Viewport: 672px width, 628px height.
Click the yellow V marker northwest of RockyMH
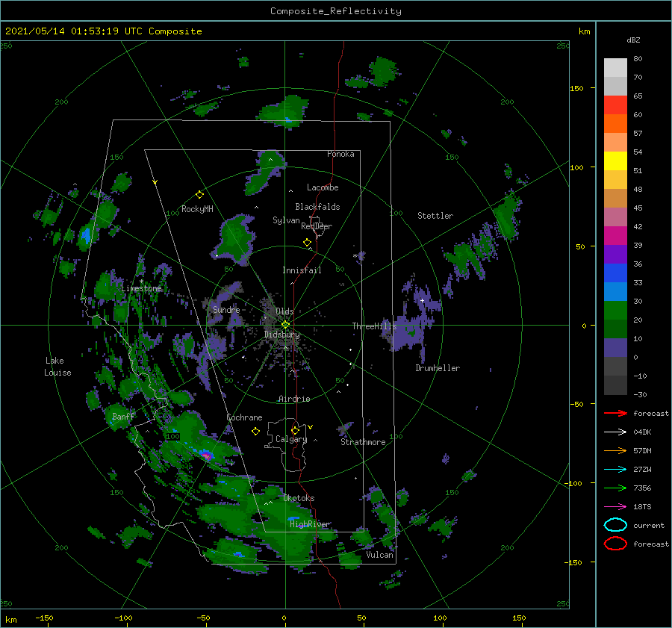pyautogui.click(x=155, y=182)
